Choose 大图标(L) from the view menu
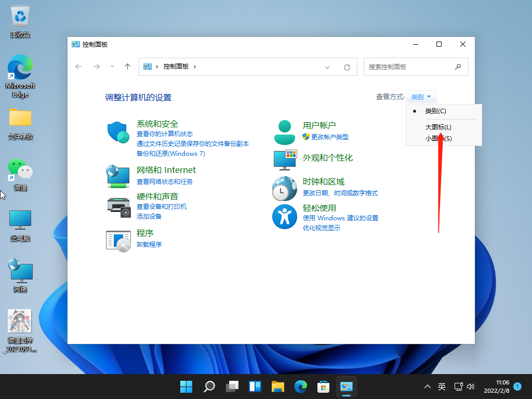 (x=438, y=127)
